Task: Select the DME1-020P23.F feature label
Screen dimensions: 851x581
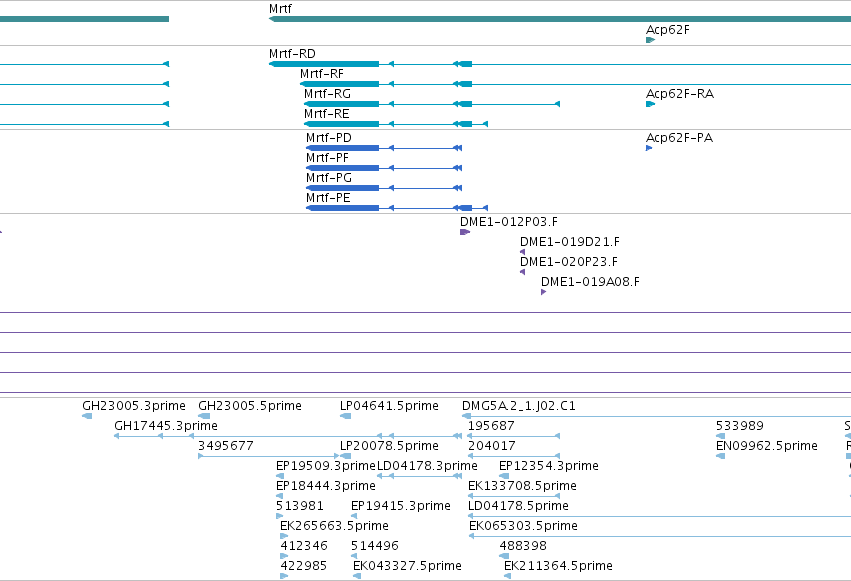Action: 569,262
